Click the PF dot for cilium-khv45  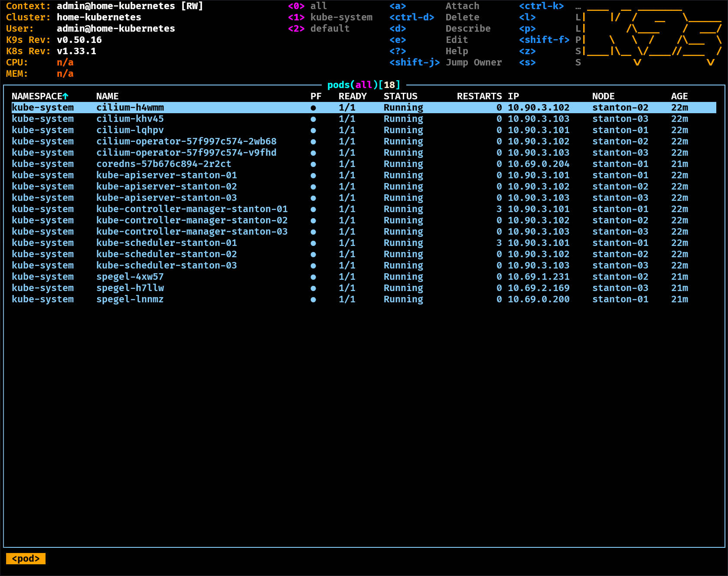pyautogui.click(x=313, y=119)
